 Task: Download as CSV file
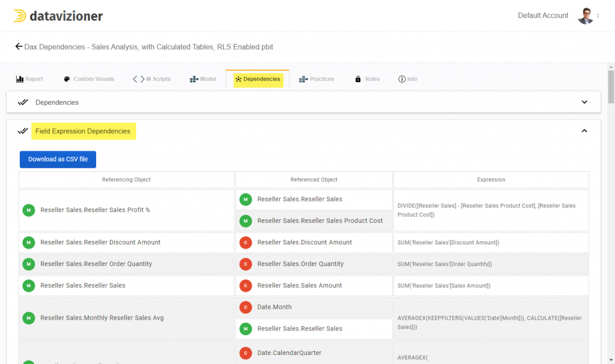pos(58,159)
